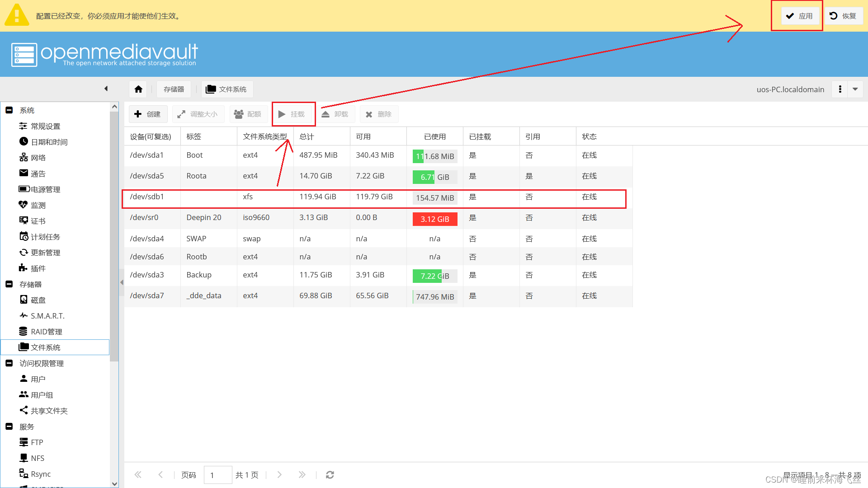868x488 pixels.
Task: Open 磁盘 disks in the sidebar
Action: click(x=38, y=300)
